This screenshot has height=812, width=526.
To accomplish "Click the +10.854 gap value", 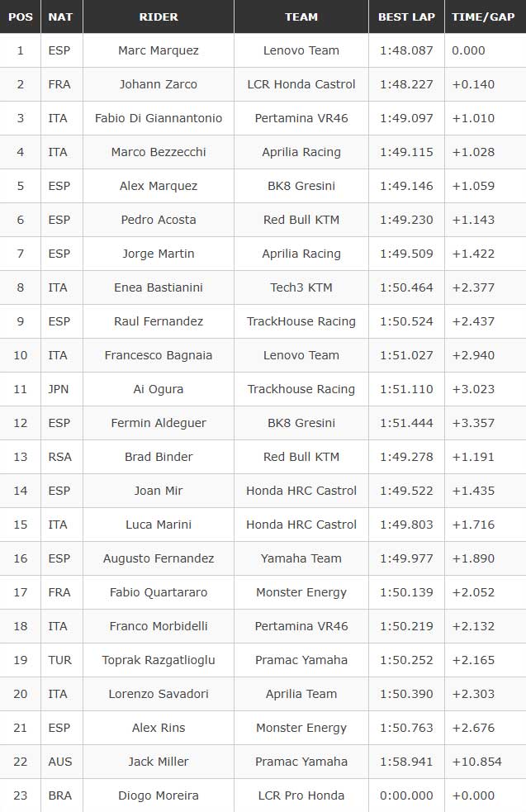I will (x=476, y=762).
